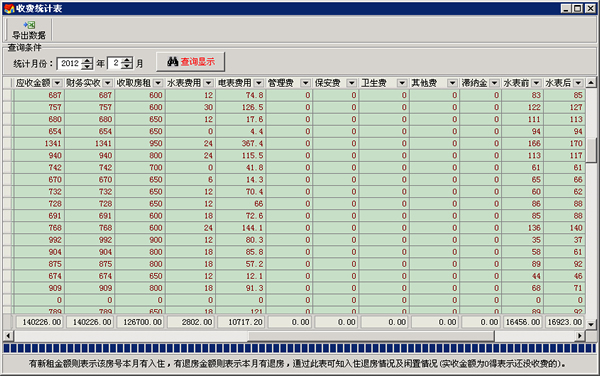
Task: Decrease the month spinner value
Action: (x=127, y=67)
